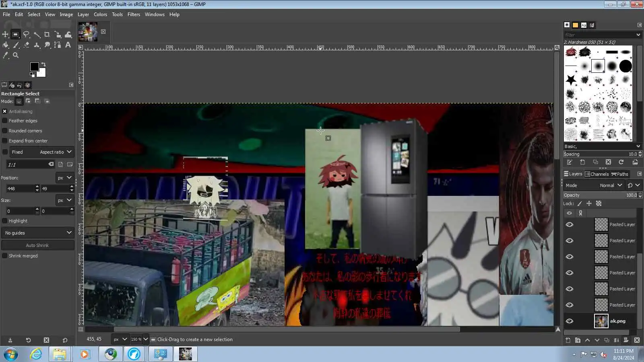Swap foreground and background colors
644x362 pixels.
43,64
